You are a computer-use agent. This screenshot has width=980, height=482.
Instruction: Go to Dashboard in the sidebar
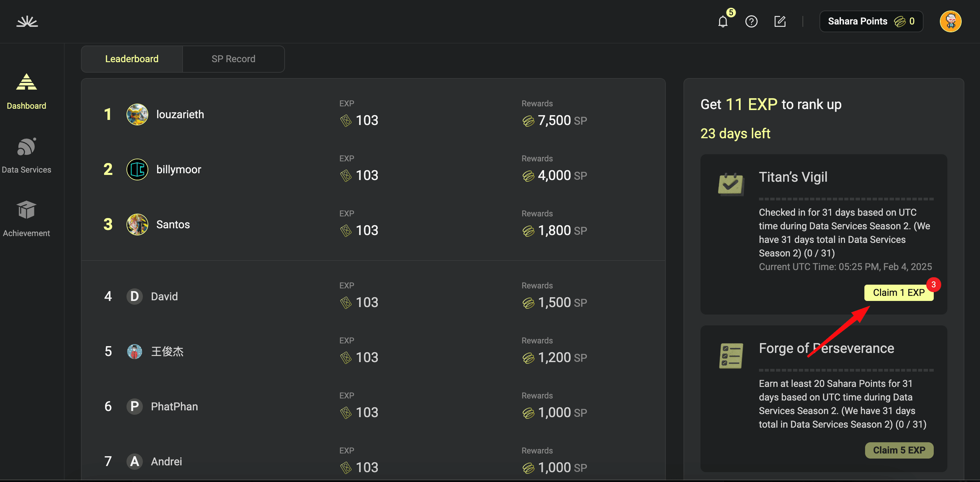[26, 92]
